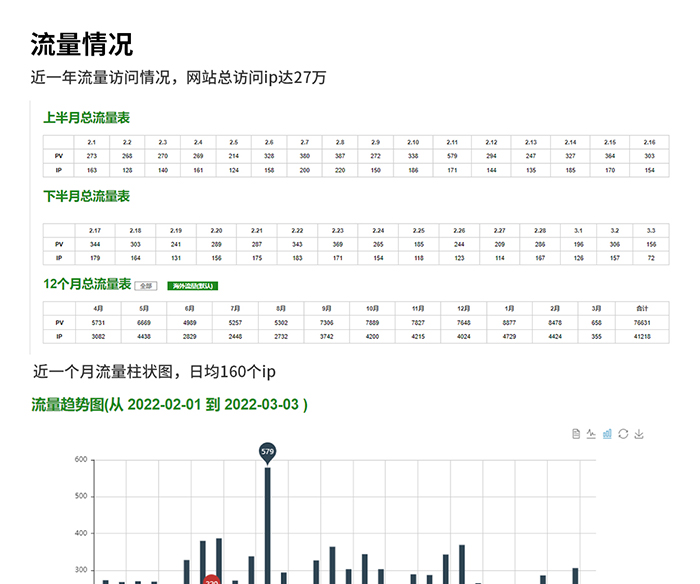This screenshot has width=700, height=584.
Task: Click the 2.11 column header in first table
Action: click(452, 142)
